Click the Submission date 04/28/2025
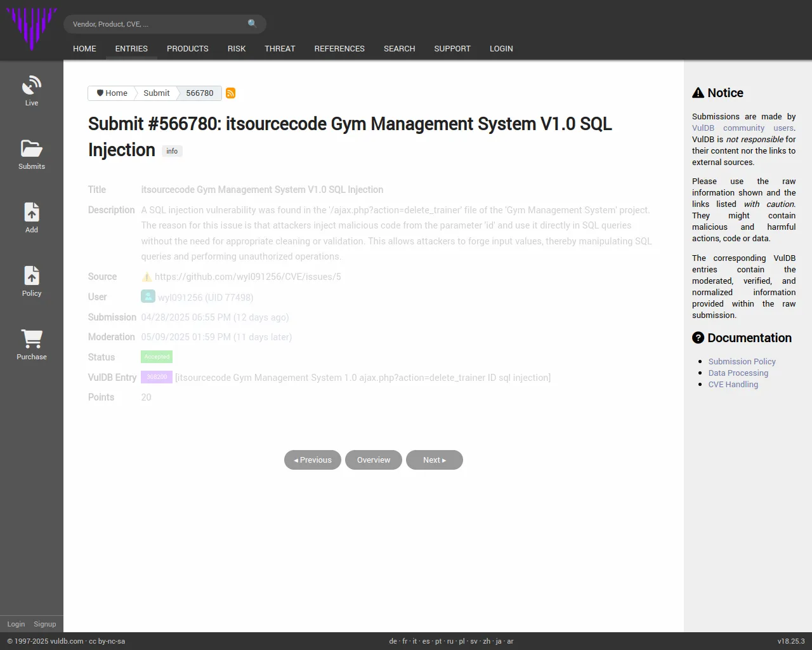Image resolution: width=812 pixels, height=650 pixels. click(x=215, y=317)
